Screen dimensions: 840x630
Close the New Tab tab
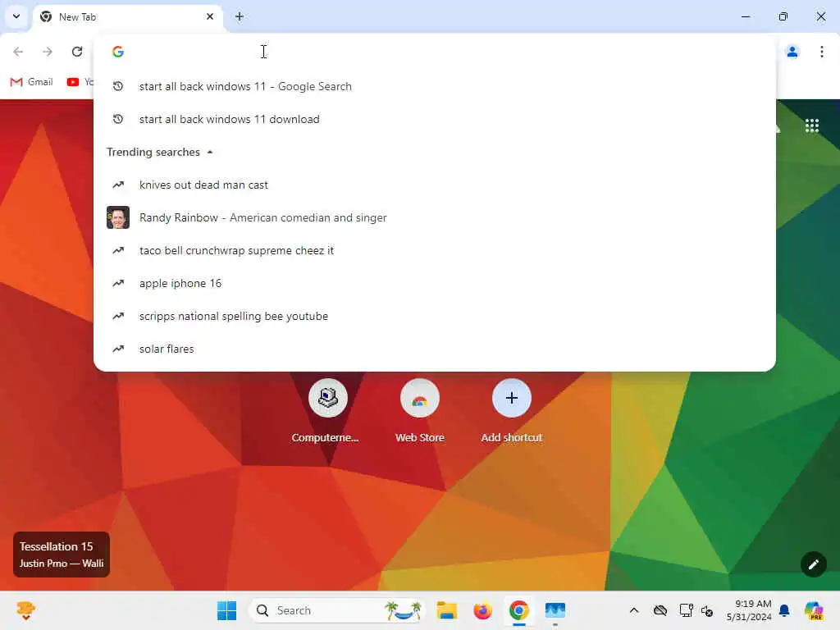(x=210, y=16)
